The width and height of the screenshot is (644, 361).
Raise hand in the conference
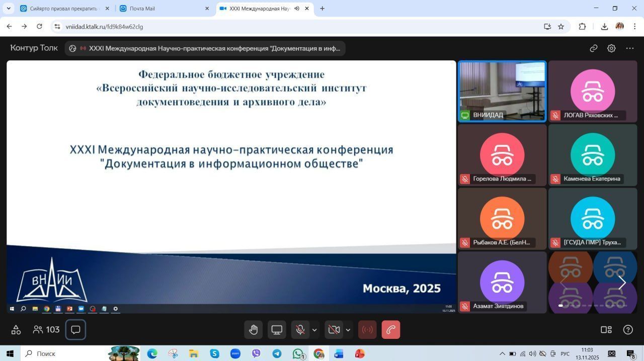[253, 330]
